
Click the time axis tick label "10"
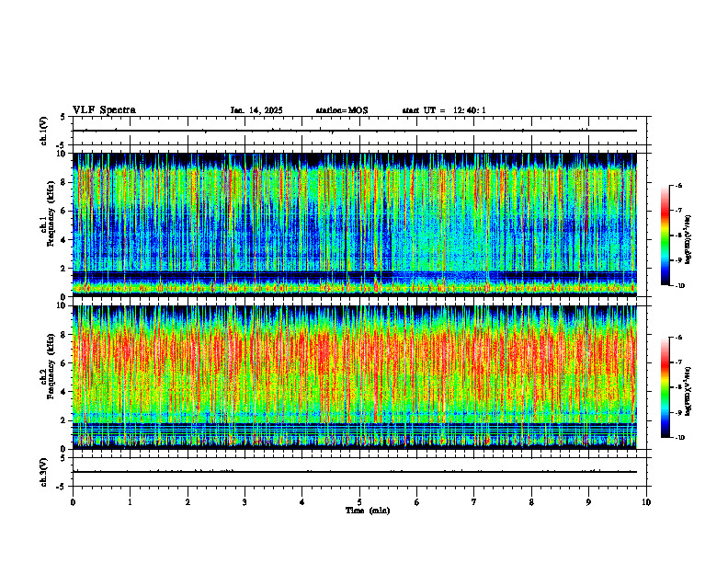tap(646, 502)
